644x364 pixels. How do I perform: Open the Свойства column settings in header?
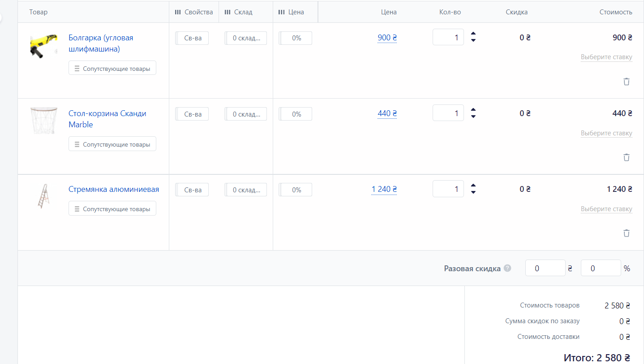click(x=194, y=12)
